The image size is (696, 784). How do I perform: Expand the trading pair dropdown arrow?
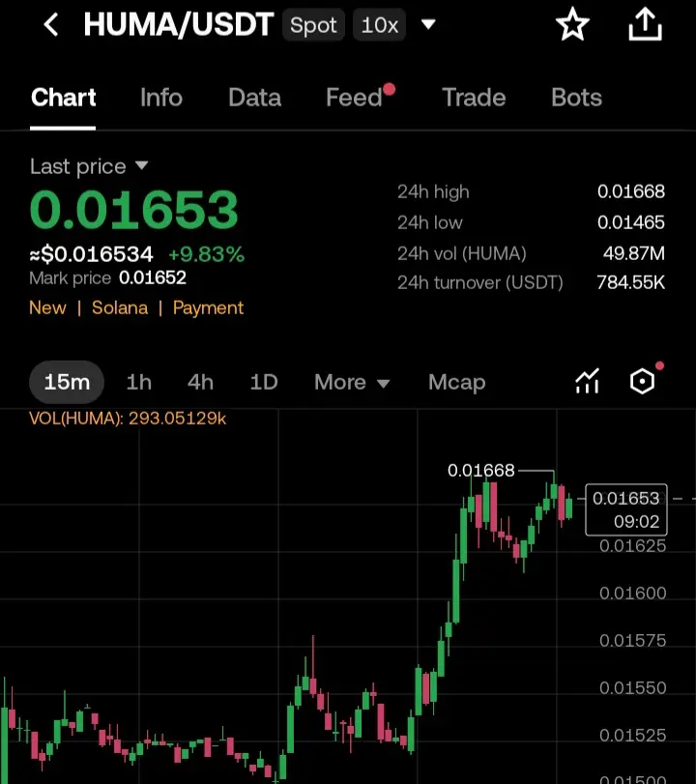[x=428, y=24]
